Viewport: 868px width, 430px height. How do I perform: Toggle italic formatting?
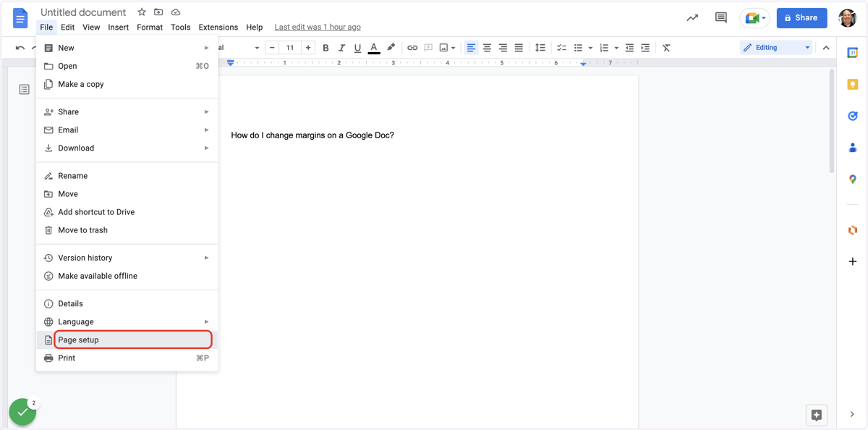341,48
